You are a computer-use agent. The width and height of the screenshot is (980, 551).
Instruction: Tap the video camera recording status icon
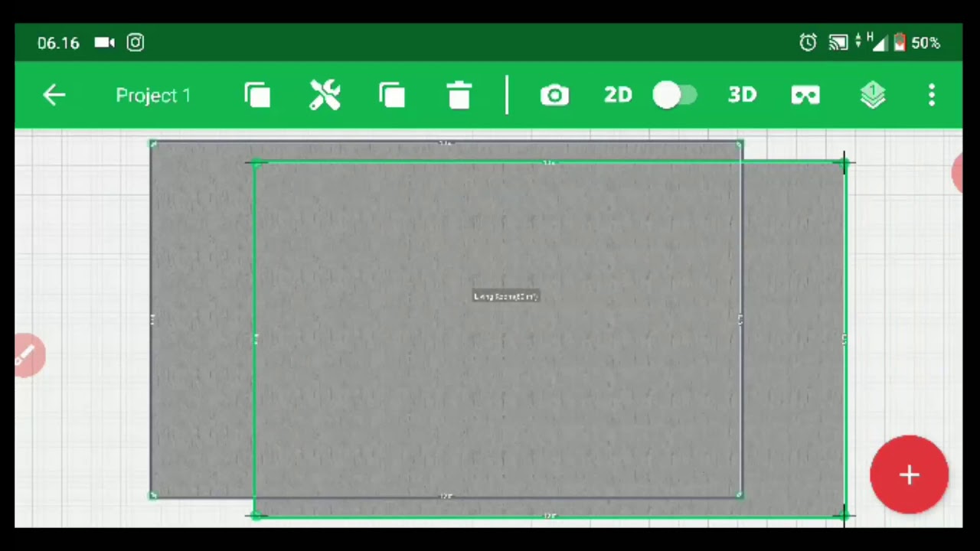click(x=104, y=43)
